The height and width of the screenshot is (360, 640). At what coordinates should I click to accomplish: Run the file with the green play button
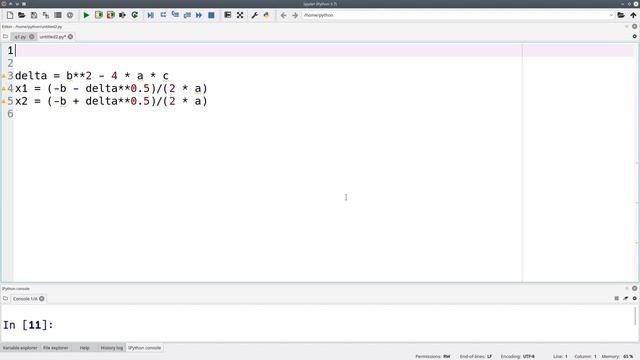click(86, 15)
